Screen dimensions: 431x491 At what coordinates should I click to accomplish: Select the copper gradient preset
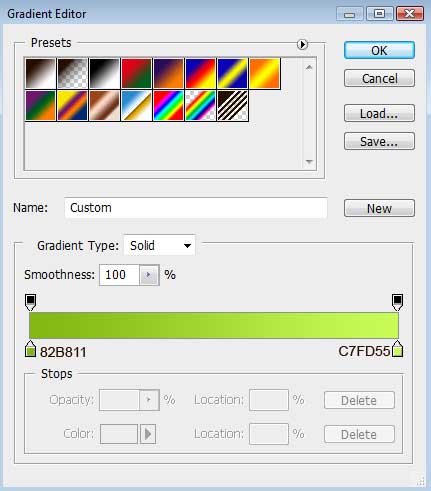[x=104, y=105]
